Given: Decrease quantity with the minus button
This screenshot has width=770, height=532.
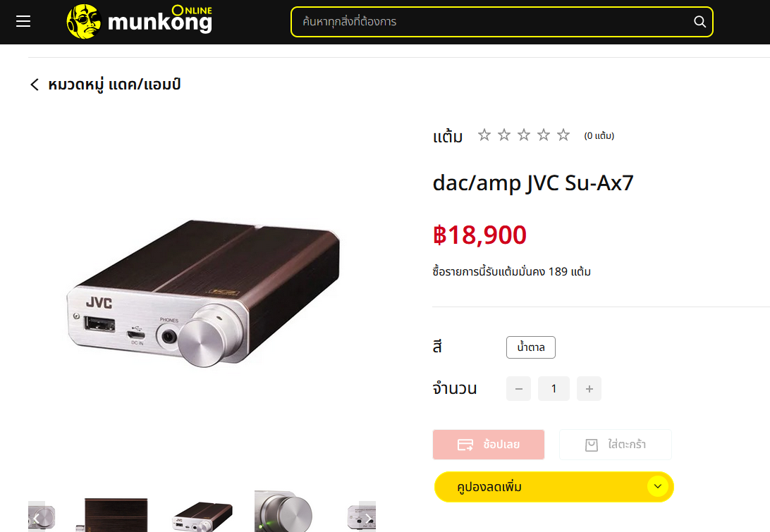Looking at the screenshot, I should click(x=518, y=389).
